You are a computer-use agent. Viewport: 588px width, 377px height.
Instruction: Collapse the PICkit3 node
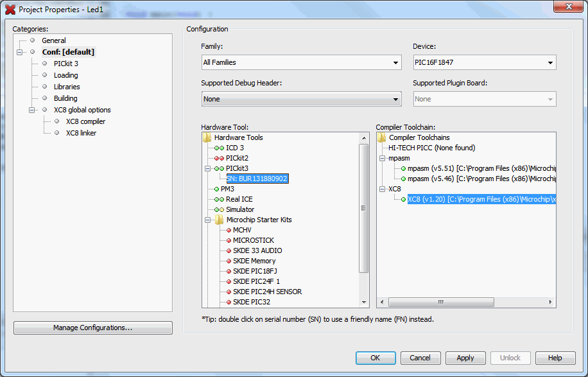click(207, 169)
